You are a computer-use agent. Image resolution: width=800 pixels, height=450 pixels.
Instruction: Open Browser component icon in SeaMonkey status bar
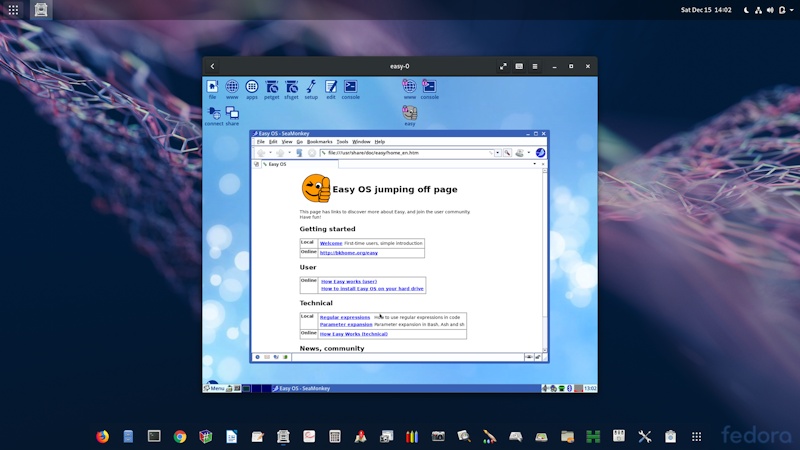[x=258, y=357]
